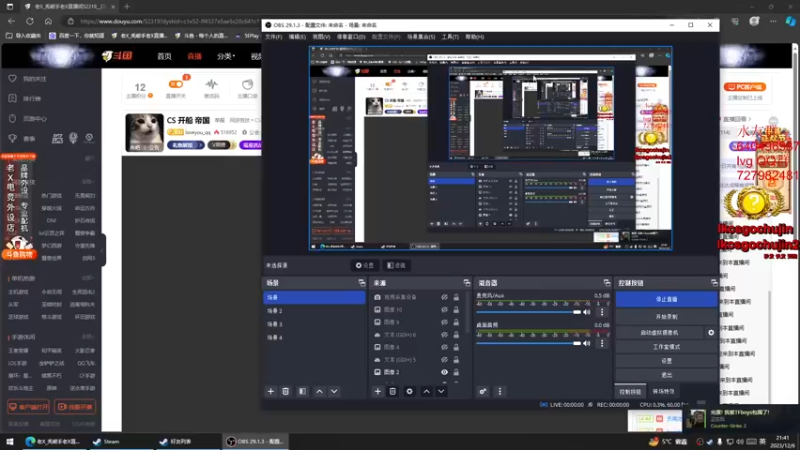Add a new source with the plus icon
The height and width of the screenshot is (450, 800).
378,391
